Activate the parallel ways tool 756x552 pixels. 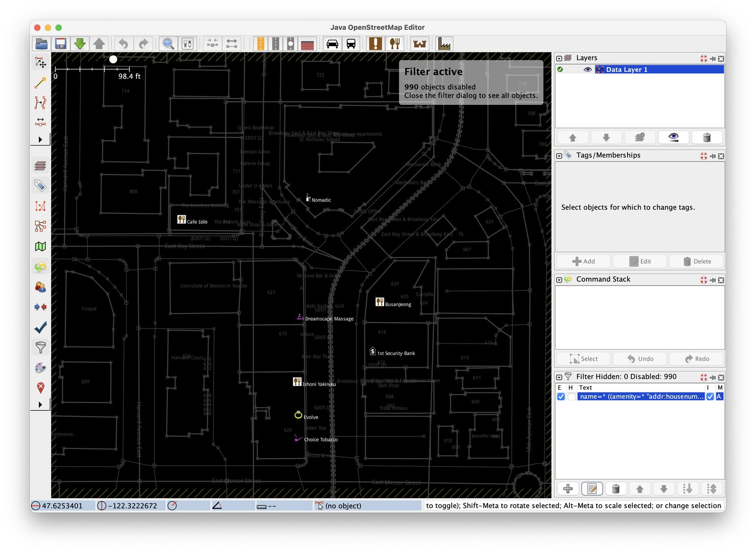[x=41, y=122]
